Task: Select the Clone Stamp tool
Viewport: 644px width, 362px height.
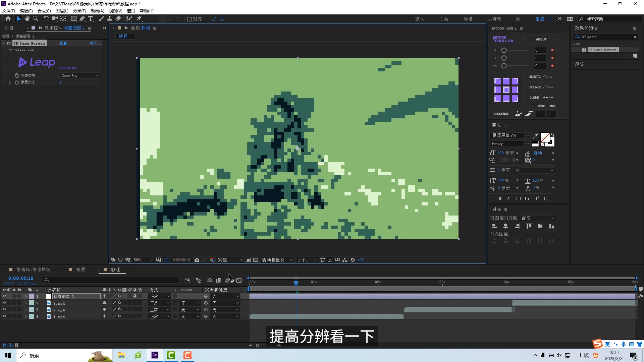Action: [110, 19]
